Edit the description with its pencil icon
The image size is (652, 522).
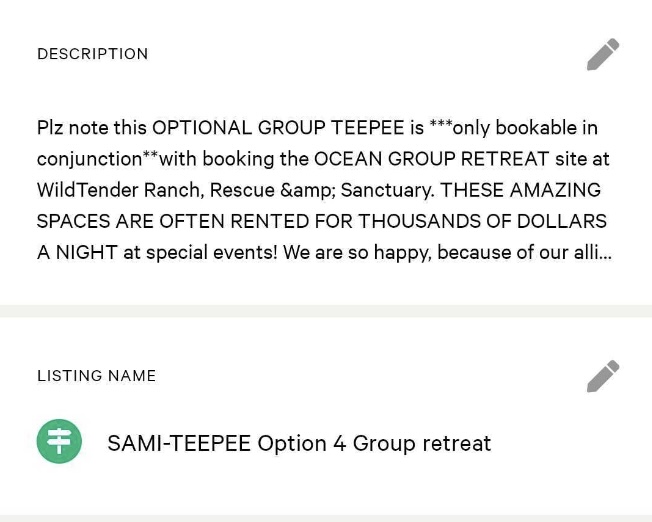tap(603, 54)
